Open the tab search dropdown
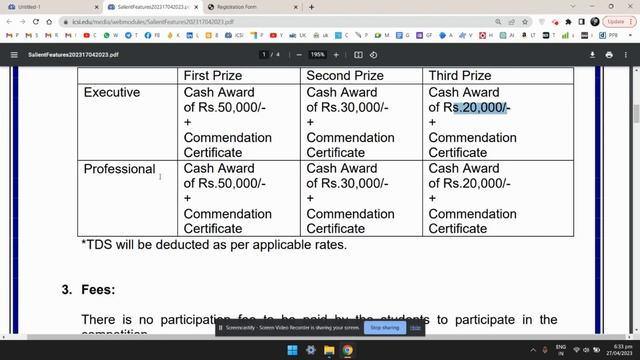This screenshot has width=640, height=360. click(573, 7)
